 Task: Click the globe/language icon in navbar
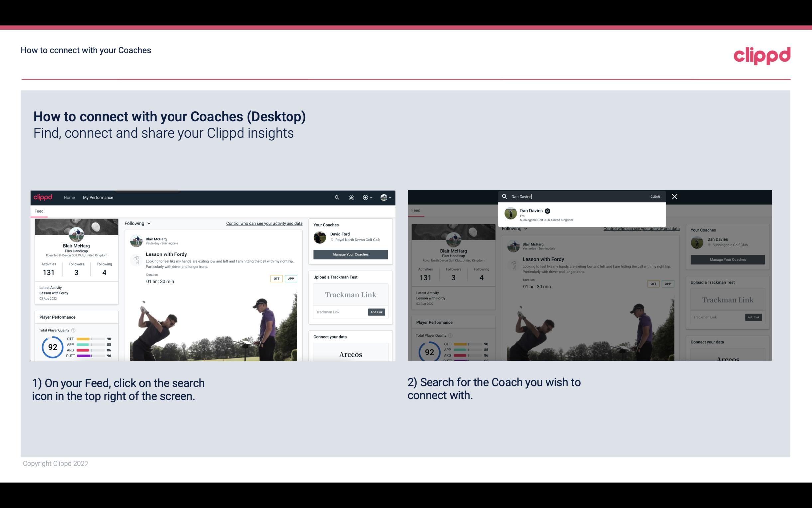[x=383, y=197]
